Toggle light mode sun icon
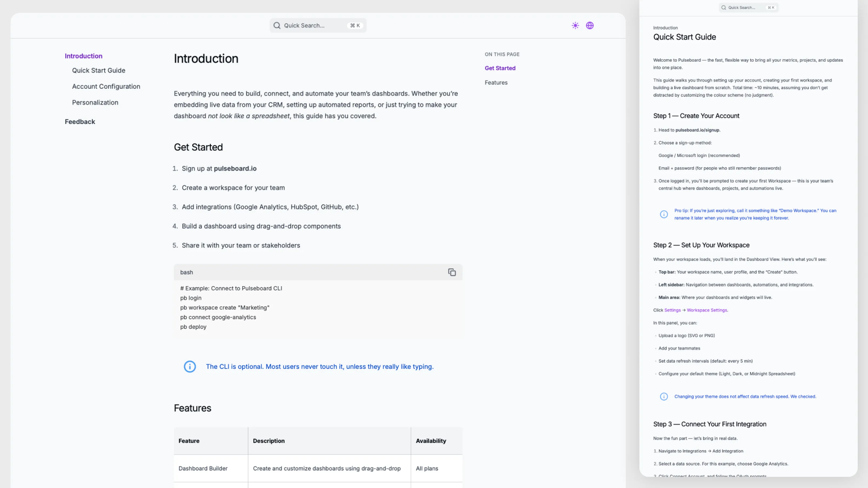This screenshot has width=868, height=488. click(575, 25)
